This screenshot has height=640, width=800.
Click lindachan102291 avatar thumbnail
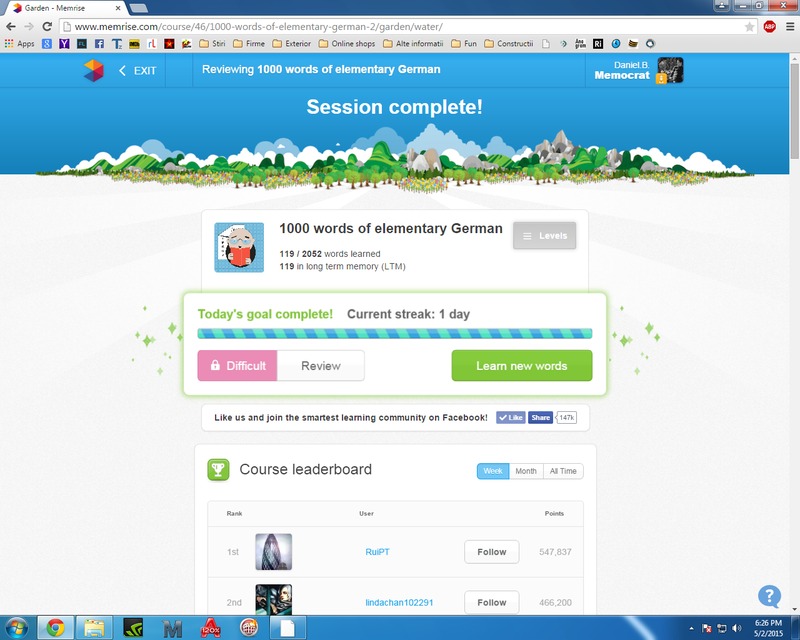pyautogui.click(x=273, y=600)
